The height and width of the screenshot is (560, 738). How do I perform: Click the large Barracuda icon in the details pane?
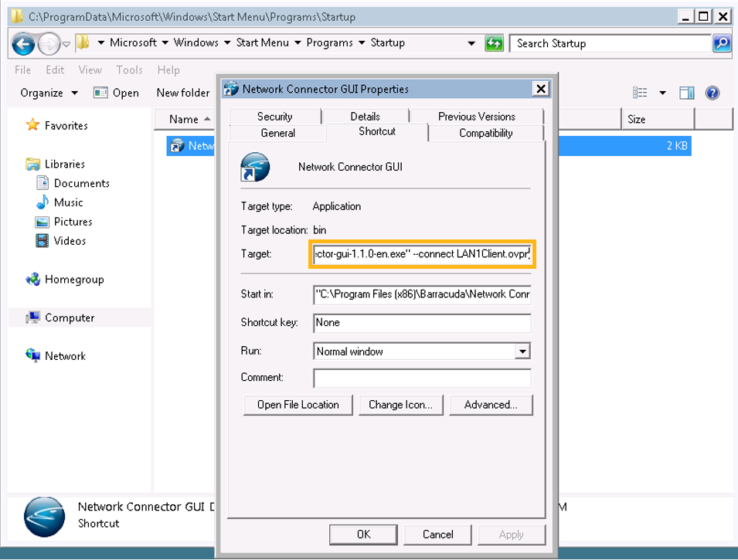click(44, 517)
